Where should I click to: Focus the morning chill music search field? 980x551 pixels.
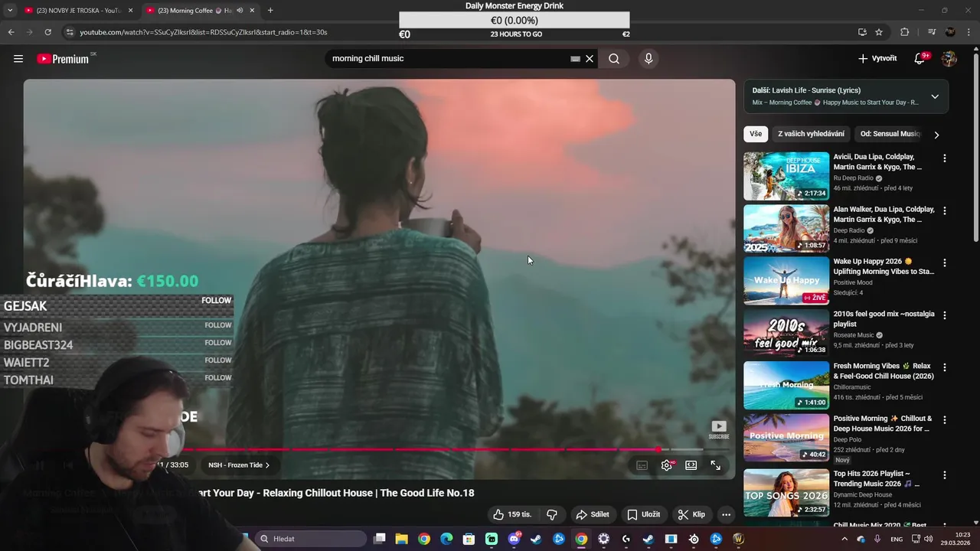(x=448, y=58)
